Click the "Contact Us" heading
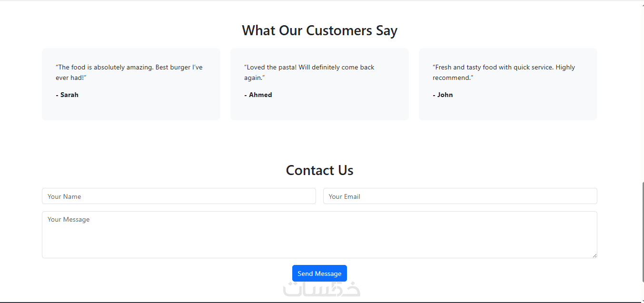 [319, 170]
